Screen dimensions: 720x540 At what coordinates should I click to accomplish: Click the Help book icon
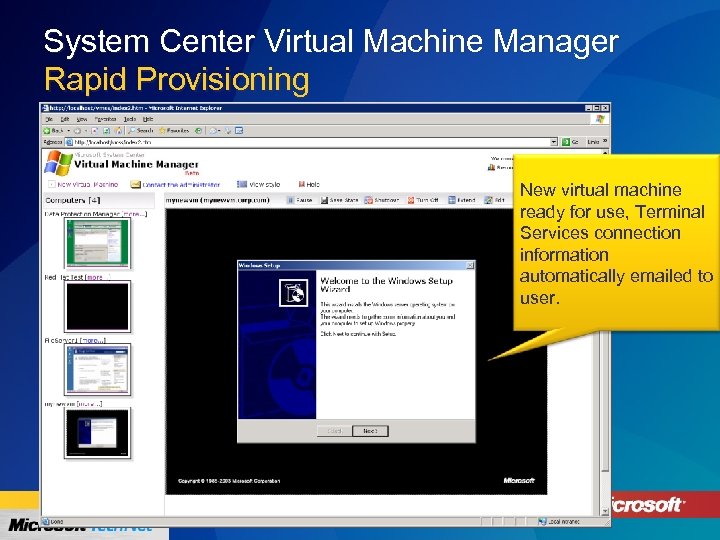point(302,184)
